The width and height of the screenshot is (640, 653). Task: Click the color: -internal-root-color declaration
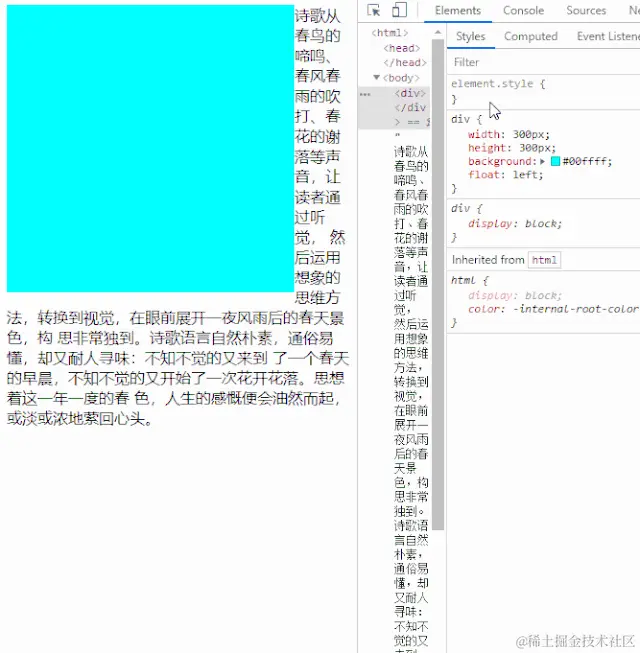click(553, 309)
